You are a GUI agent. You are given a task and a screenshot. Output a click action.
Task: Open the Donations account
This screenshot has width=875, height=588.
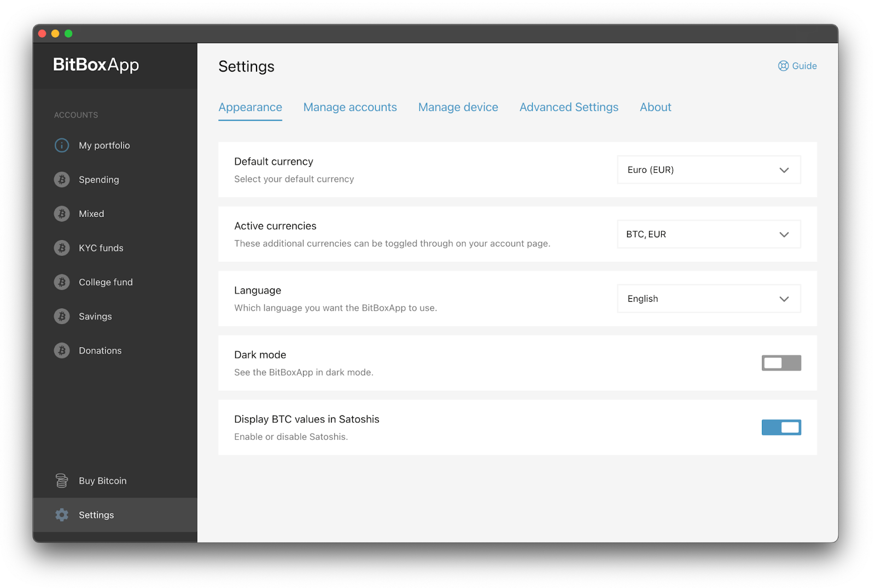coord(115,350)
